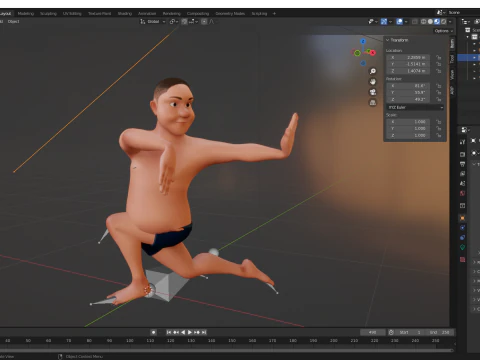Select material preview viewport shading
The image size is (480, 360).
point(437,22)
